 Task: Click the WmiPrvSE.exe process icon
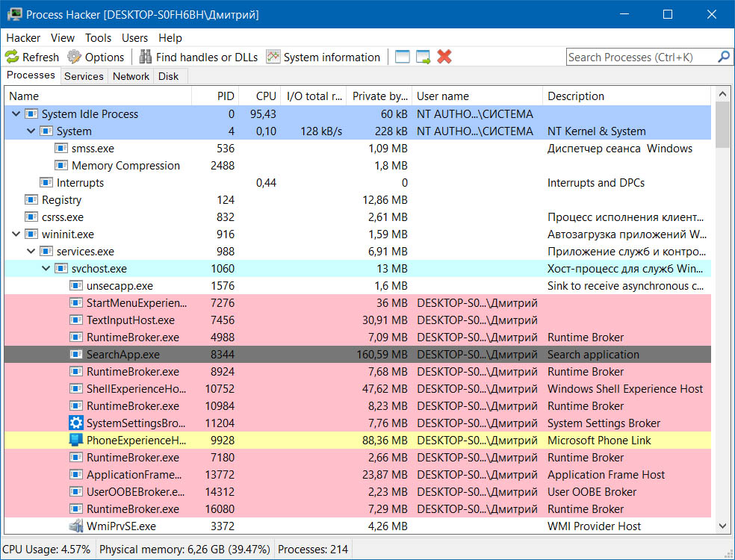point(76,526)
